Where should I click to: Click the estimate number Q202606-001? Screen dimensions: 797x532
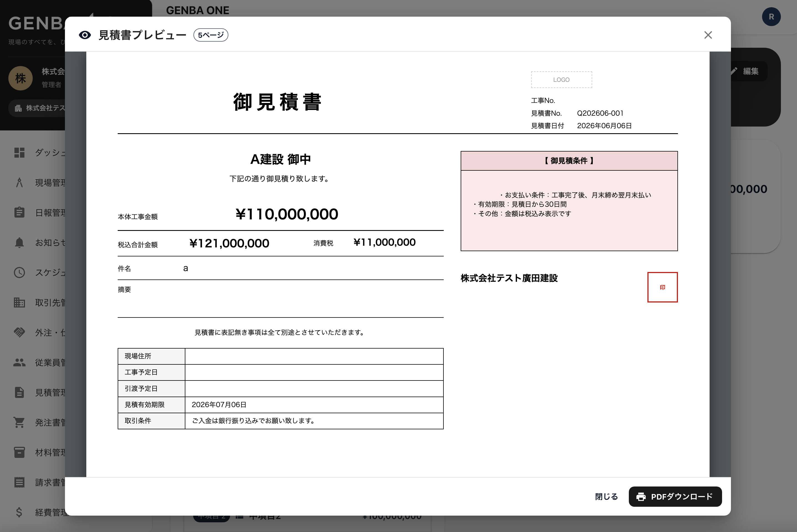point(600,113)
